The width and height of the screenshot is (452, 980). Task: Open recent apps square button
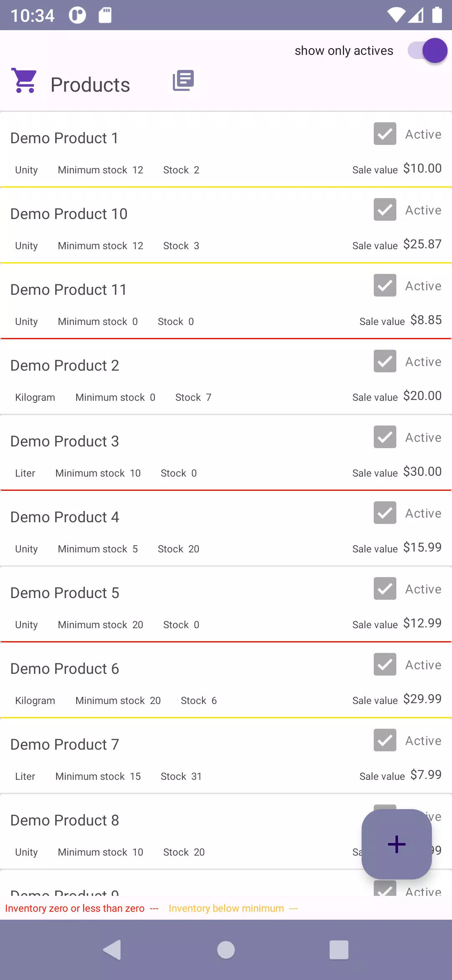(x=339, y=949)
